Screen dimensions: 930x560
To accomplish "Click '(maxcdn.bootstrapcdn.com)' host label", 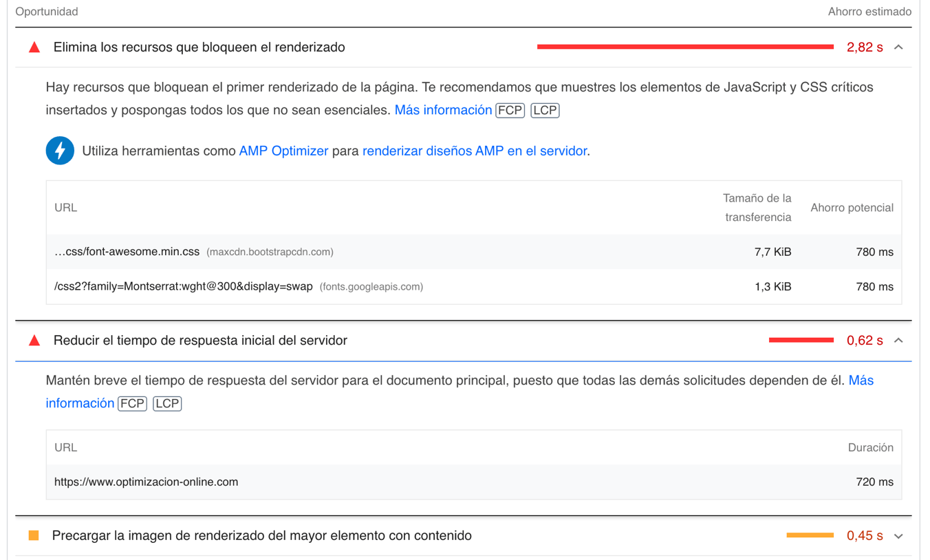I will pyautogui.click(x=270, y=252).
